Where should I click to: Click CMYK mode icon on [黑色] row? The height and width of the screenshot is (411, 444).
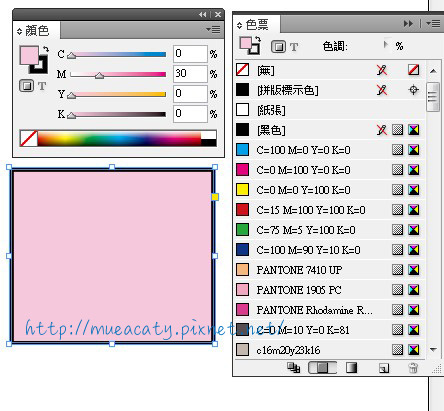(x=414, y=130)
